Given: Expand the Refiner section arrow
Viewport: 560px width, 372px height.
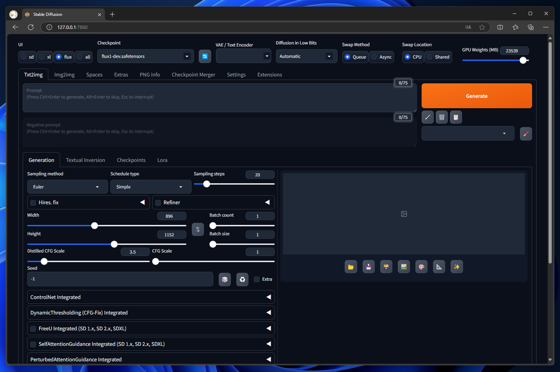Looking at the screenshot, I should pyautogui.click(x=268, y=202).
